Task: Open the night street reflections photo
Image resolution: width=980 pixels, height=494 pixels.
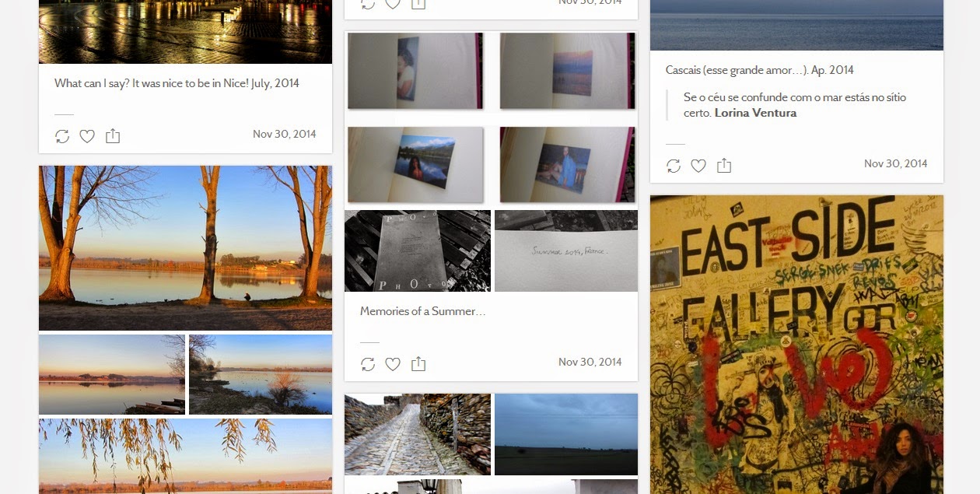Action: coord(185,32)
